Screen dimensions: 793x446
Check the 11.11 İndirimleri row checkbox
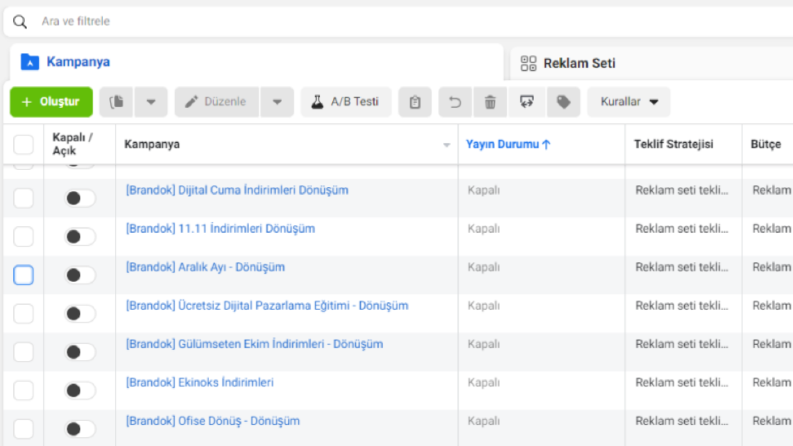coord(23,237)
